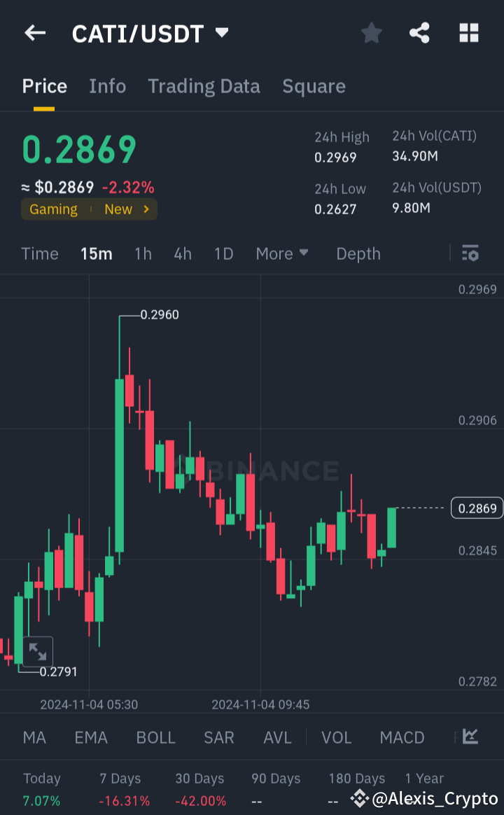Click the @Alexis_Crypto diamond logo

(x=359, y=797)
